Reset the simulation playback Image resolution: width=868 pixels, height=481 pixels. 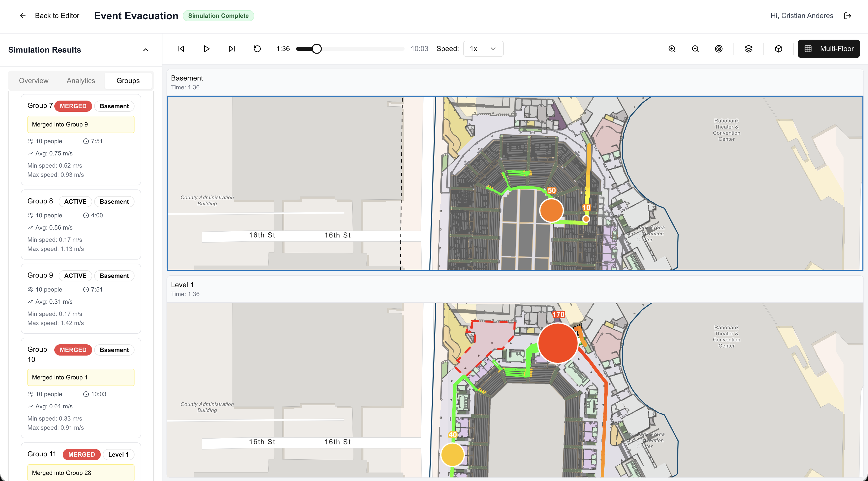(x=257, y=49)
